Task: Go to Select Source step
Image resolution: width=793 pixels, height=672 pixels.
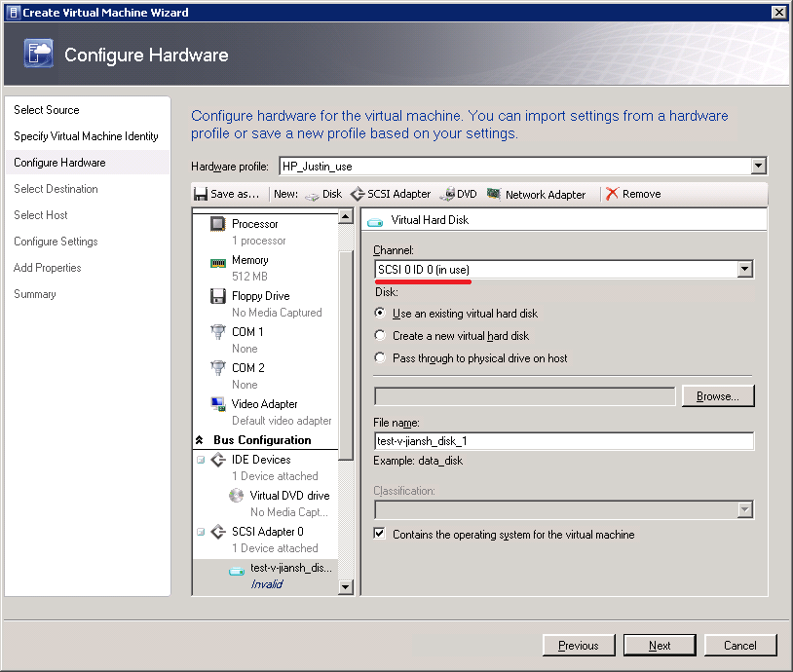Action: click(x=47, y=110)
